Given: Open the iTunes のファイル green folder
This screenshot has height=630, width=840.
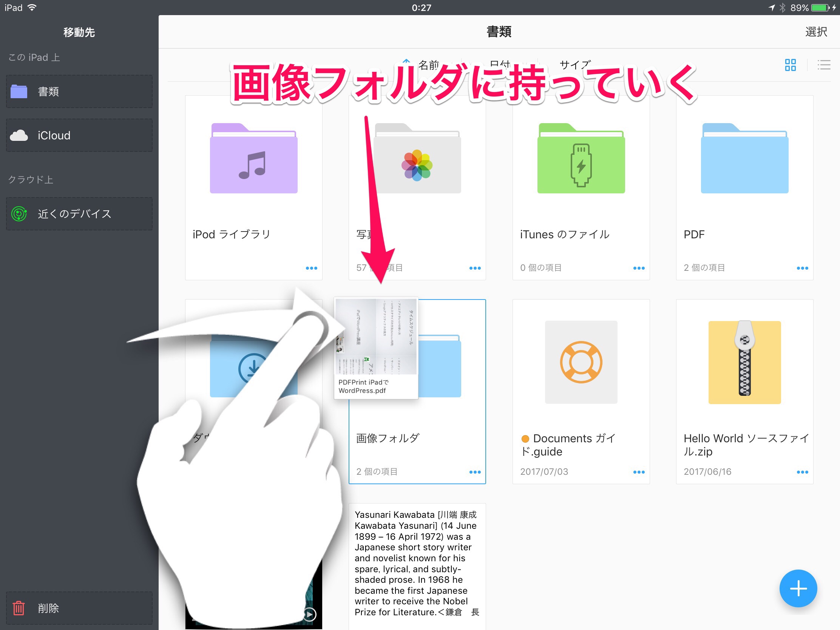Looking at the screenshot, I should point(581,159).
